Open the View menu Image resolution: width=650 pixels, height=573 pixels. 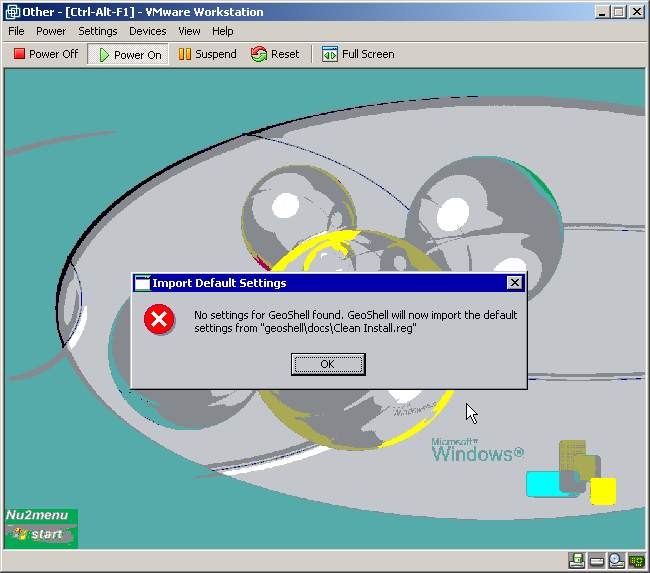[189, 31]
